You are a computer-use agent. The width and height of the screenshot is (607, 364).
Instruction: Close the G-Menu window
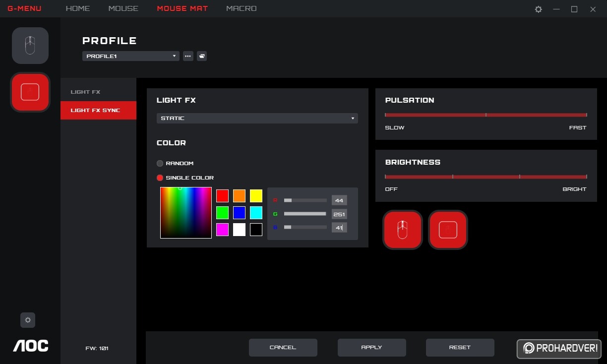593,9
